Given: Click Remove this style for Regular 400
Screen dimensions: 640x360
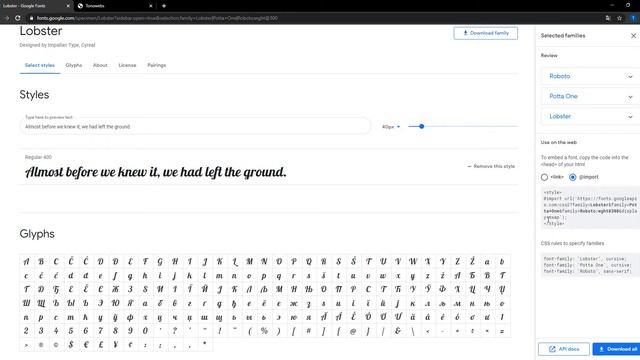Looking at the screenshot, I should 491,167.
